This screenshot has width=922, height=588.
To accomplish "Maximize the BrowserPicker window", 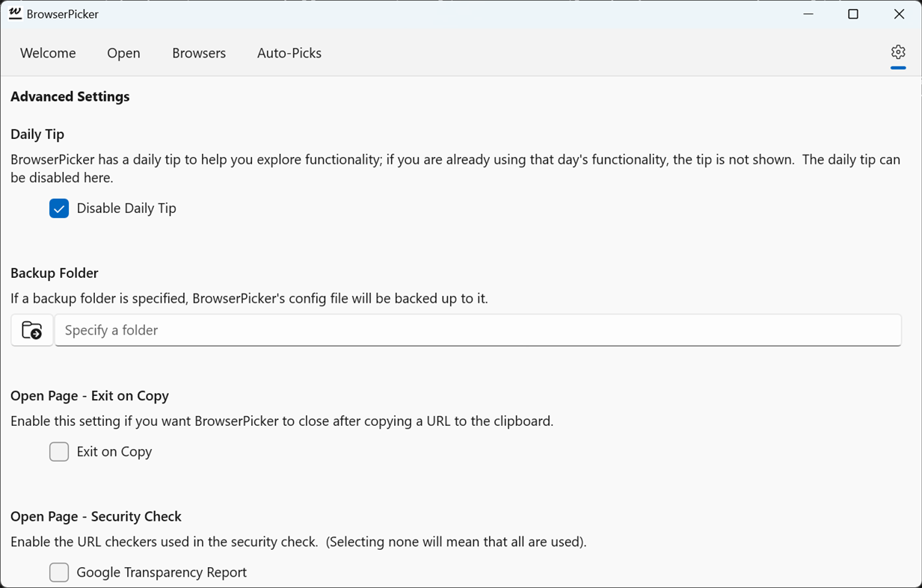I will pos(853,14).
